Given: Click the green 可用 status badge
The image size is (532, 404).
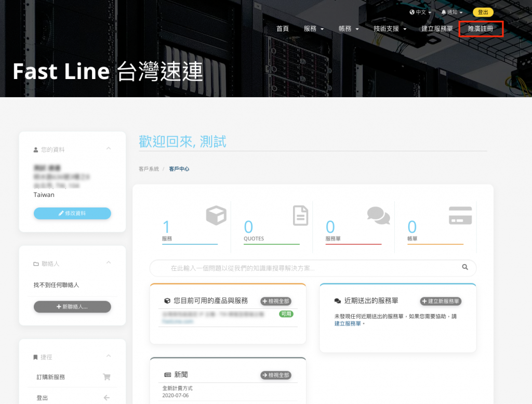Looking at the screenshot, I should pyautogui.click(x=286, y=314).
